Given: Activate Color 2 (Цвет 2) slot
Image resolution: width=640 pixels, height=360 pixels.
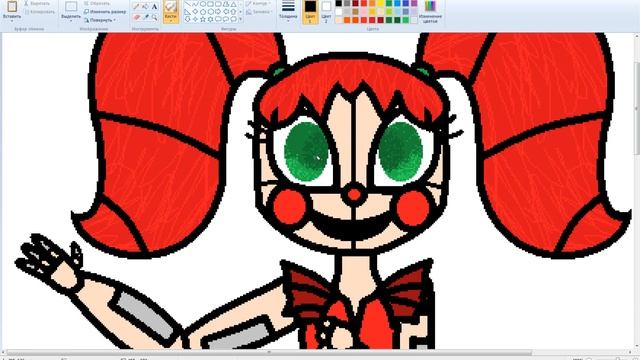Looking at the screenshot, I should (x=327, y=11).
